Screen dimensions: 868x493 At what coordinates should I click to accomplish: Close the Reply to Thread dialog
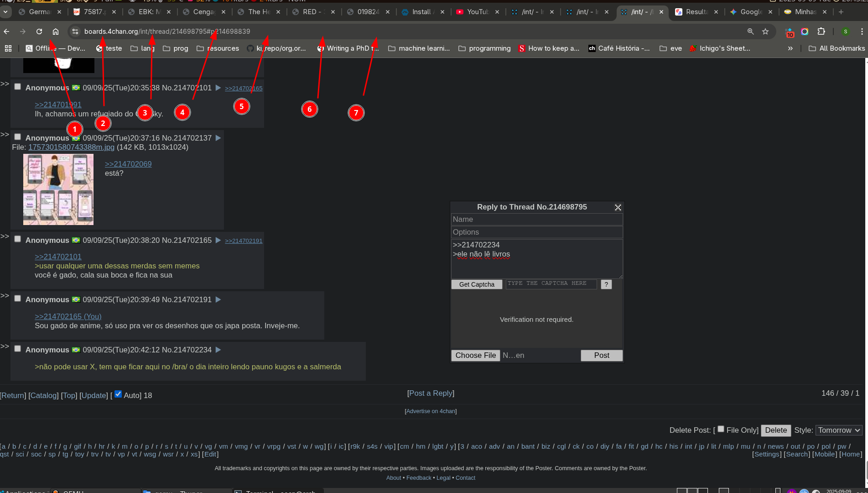[x=618, y=207]
